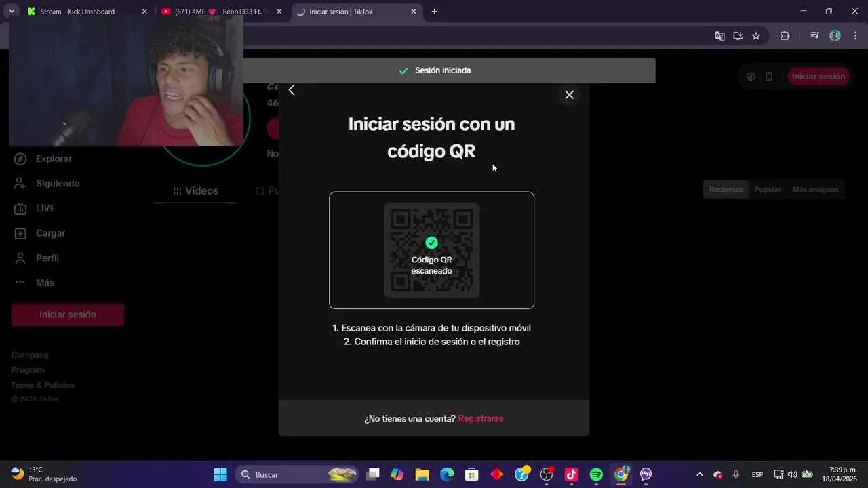Close the YouTube 4ME tab
Image resolution: width=868 pixels, height=488 pixels.
click(x=279, y=12)
